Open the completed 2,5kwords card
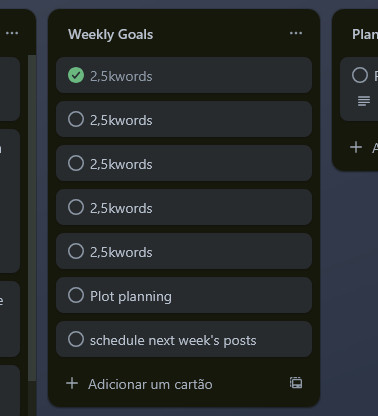 184,75
